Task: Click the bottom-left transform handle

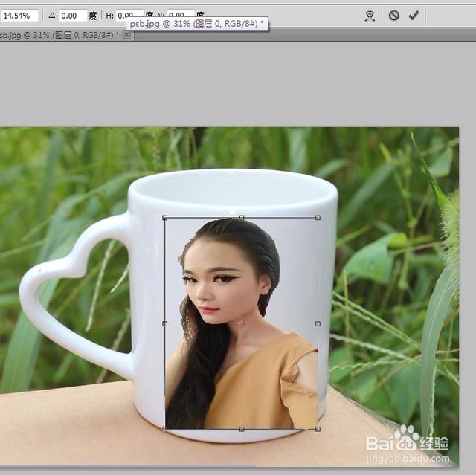Action: [165, 429]
